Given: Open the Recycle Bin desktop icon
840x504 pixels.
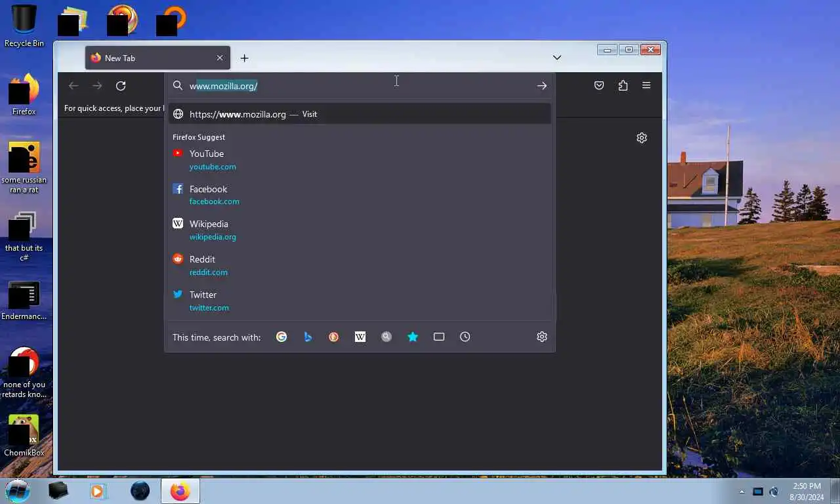Looking at the screenshot, I should coord(24,26).
